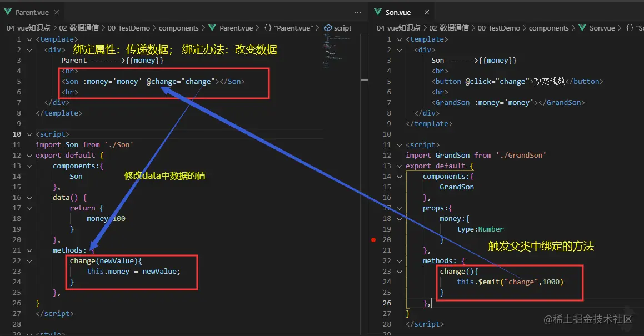Collapse change(newValue) fold at line 22 in Parent.vue

(29, 261)
